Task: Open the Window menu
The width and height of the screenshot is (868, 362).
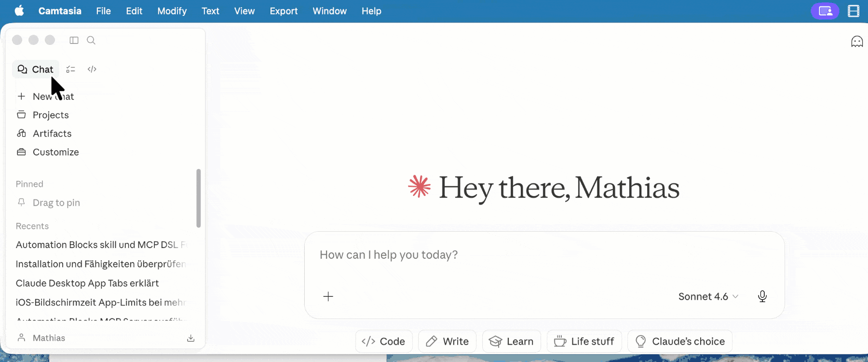Action: coord(329,11)
